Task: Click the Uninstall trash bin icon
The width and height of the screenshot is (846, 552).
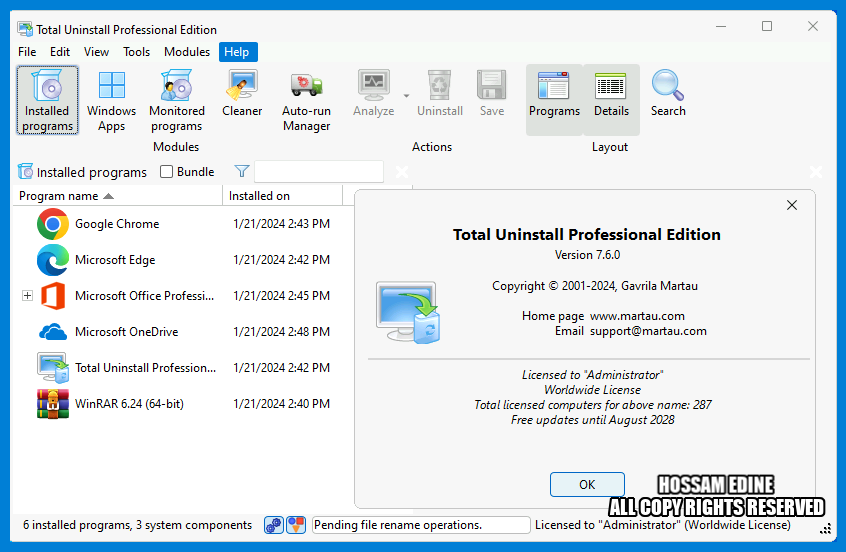Action: (x=440, y=85)
